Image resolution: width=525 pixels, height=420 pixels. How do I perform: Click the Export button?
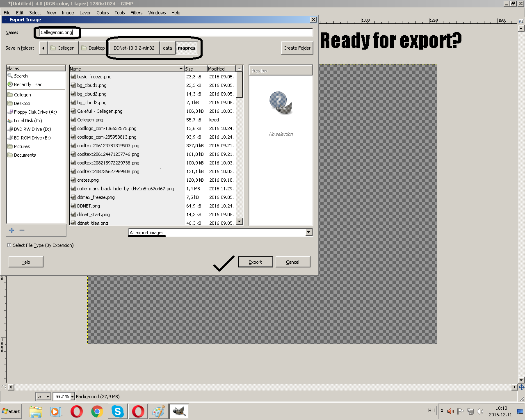pyautogui.click(x=255, y=262)
